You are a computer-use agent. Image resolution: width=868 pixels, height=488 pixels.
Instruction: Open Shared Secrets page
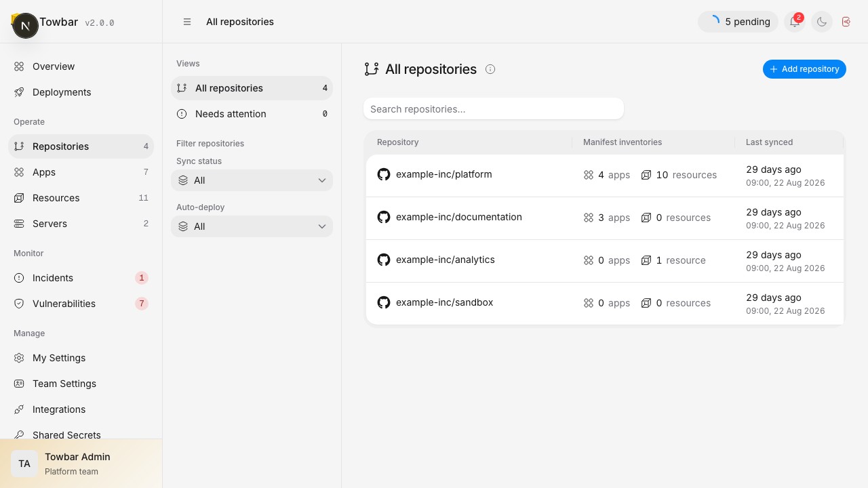click(81, 434)
